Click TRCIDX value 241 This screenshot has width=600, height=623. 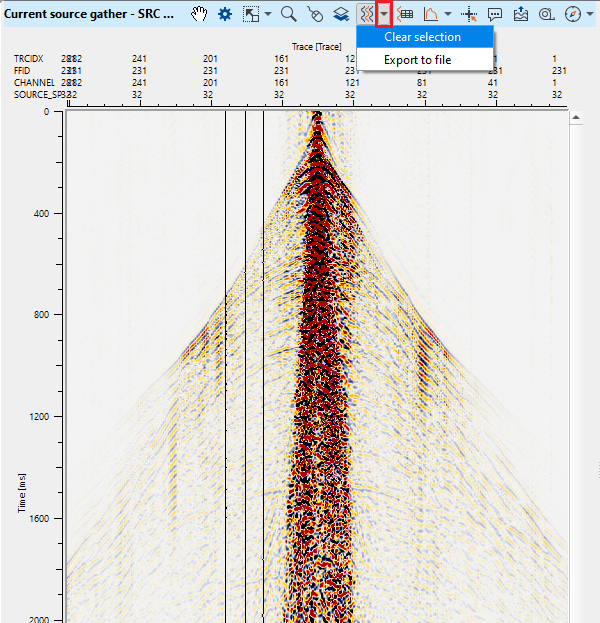coord(139,59)
